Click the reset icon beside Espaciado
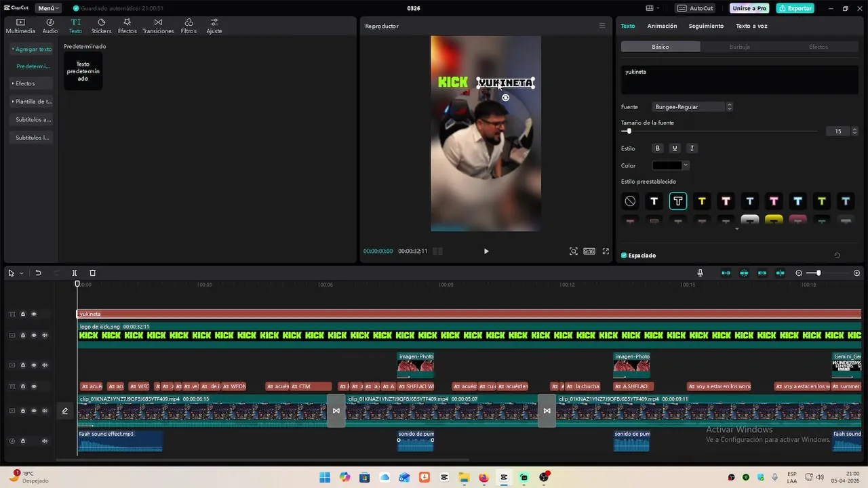This screenshot has width=868, height=488. (837, 256)
